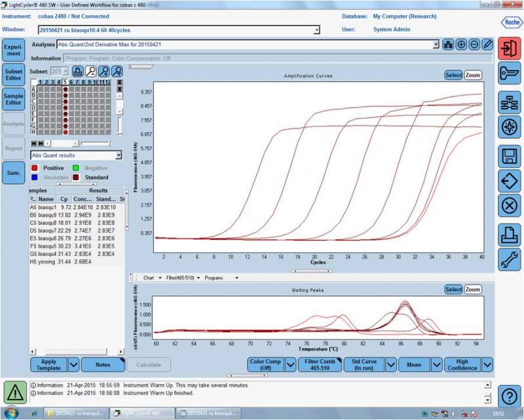Expand the Apply Template arrow
This screenshot has height=420, width=524.
73,365
